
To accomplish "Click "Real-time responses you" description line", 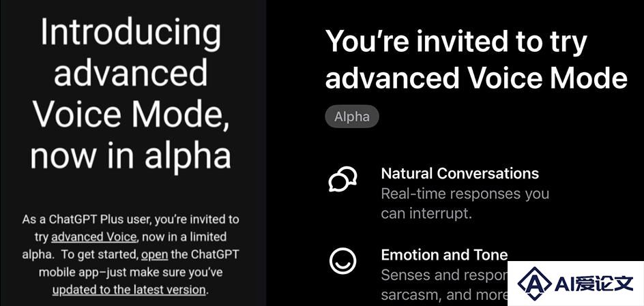I will click(x=465, y=194).
